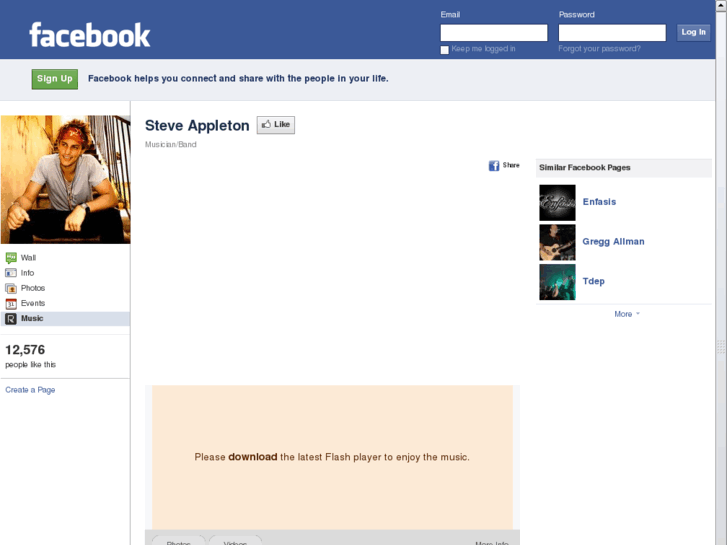Click the Info card icon
This screenshot has height=545, width=727.
(11, 273)
